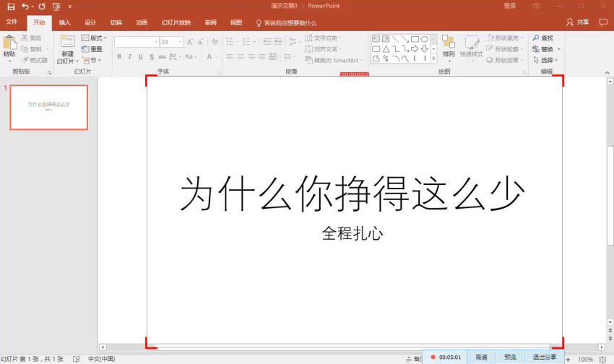Click the 告诉我你想要做什么 search box
The image size is (614, 364).
286,23
